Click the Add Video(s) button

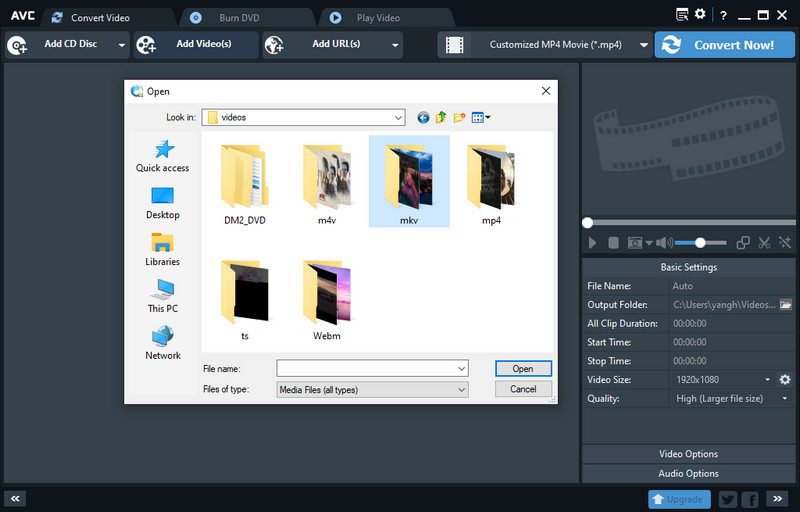coord(196,44)
